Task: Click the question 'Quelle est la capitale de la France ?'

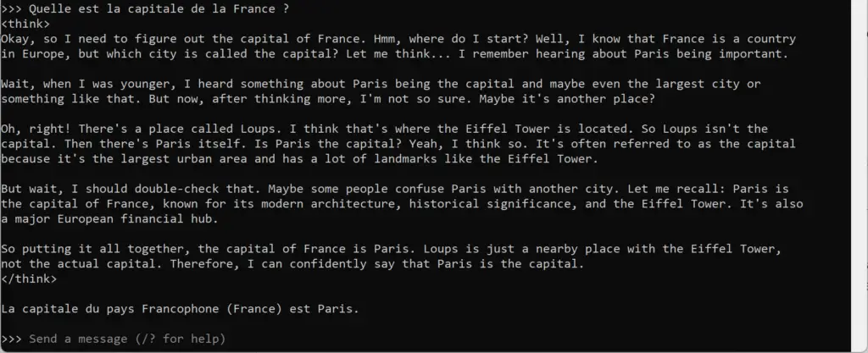Action: click(159, 9)
